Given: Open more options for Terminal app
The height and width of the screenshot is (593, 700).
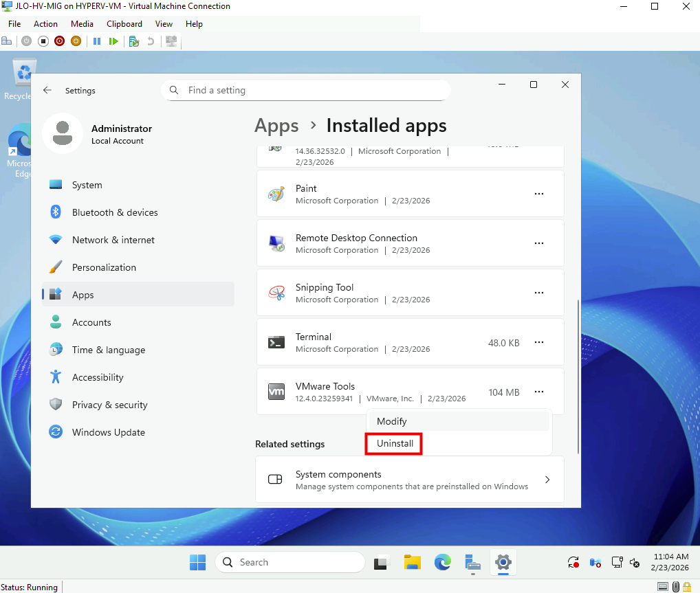Looking at the screenshot, I should point(539,343).
